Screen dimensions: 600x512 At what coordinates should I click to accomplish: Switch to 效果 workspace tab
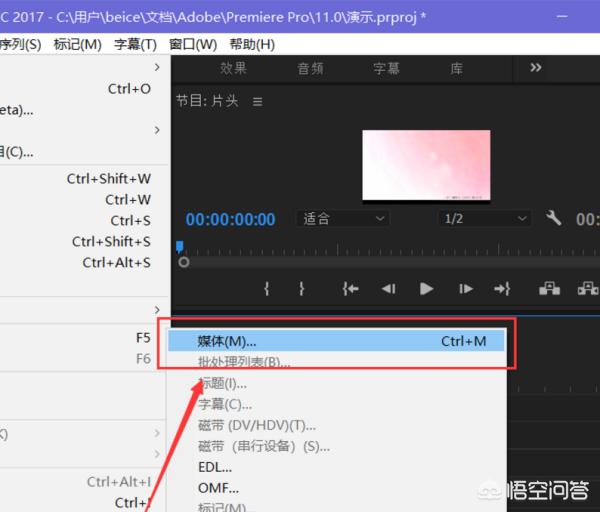coord(233,68)
